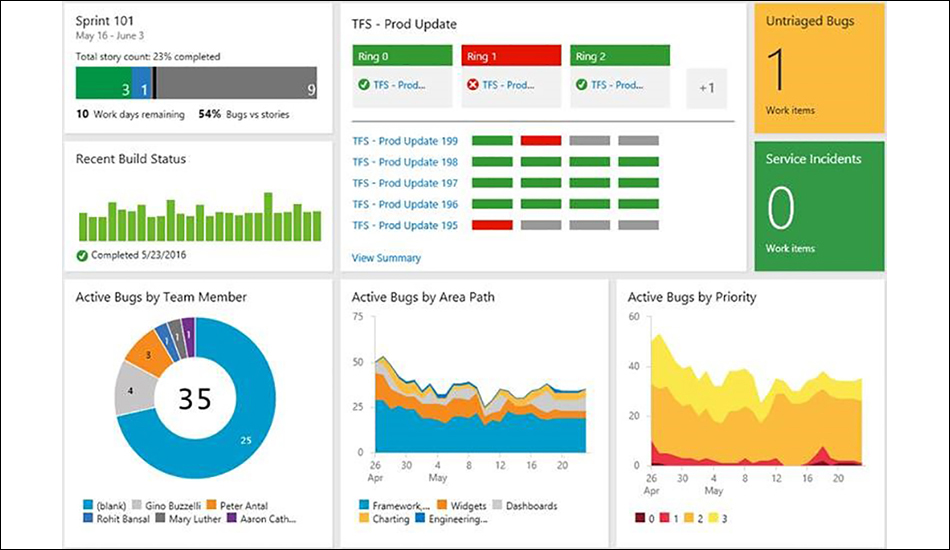Click the green completed segment of sprint bar
This screenshot has height=550, width=950.
[103, 83]
